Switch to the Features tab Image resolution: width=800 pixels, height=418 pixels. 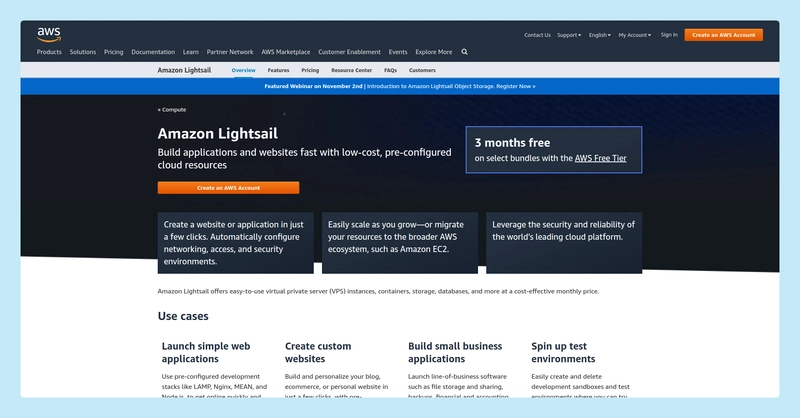pyautogui.click(x=279, y=70)
